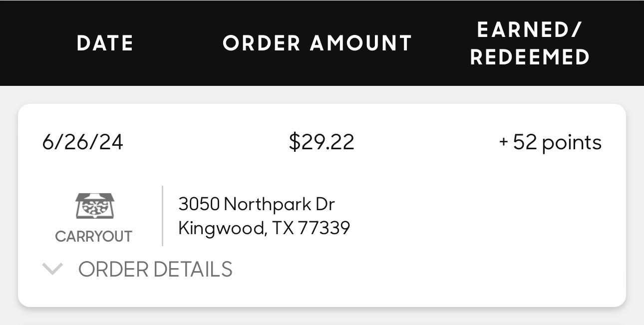Select the ORDER AMOUNT column header

(318, 43)
